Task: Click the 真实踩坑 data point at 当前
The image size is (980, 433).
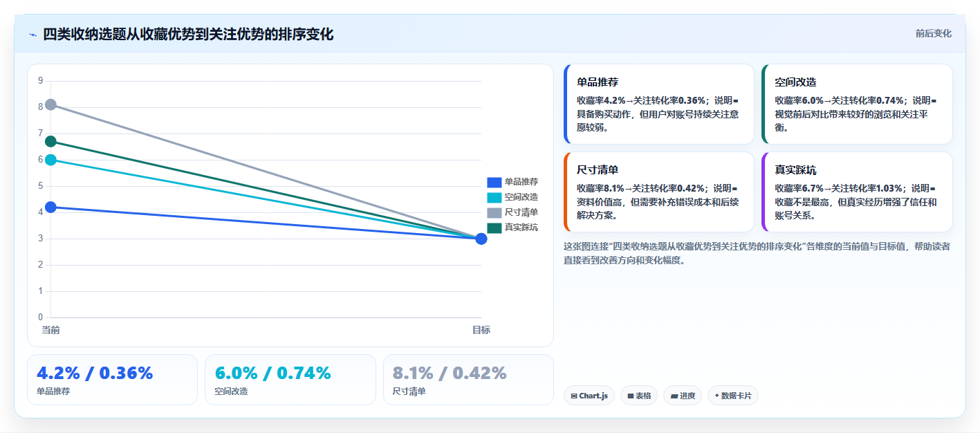Action: (50, 141)
